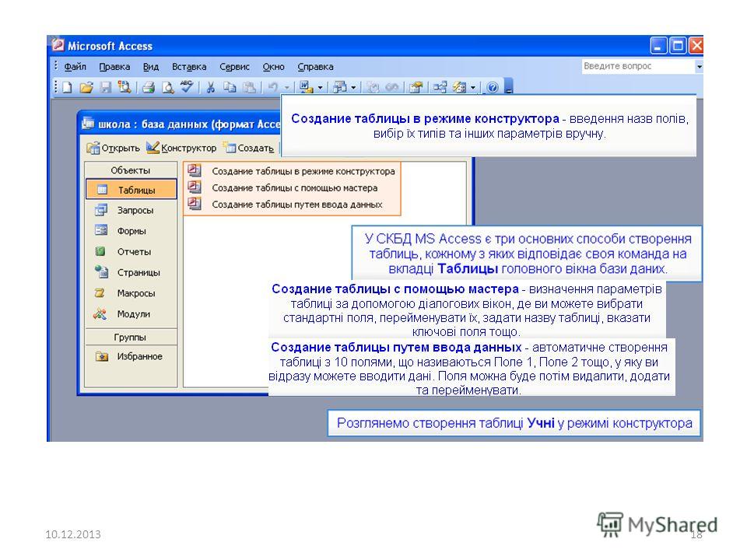Click the Undo arrow icon
This screenshot has height=560, width=747.
[x=273, y=87]
